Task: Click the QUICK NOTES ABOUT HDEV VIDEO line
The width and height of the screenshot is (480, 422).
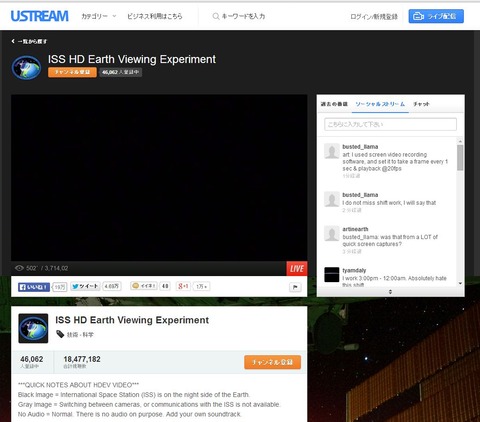Action: click(x=78, y=385)
